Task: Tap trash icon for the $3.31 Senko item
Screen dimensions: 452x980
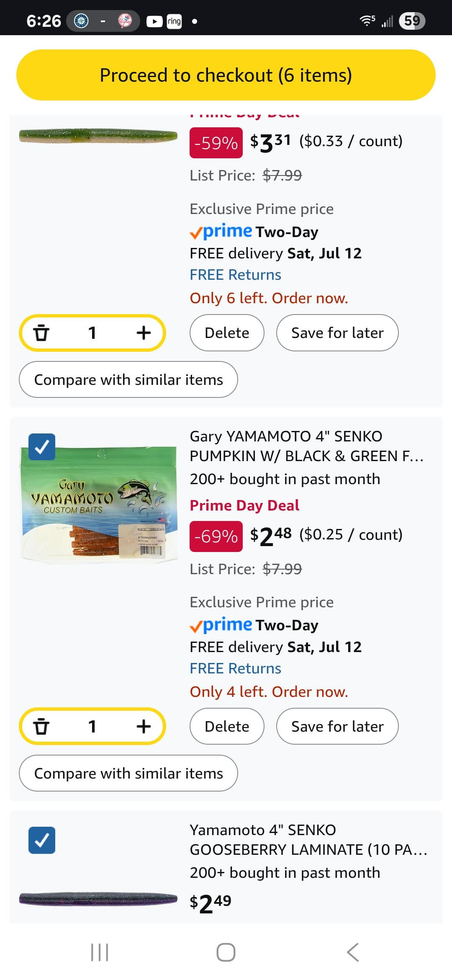Action: (41, 333)
